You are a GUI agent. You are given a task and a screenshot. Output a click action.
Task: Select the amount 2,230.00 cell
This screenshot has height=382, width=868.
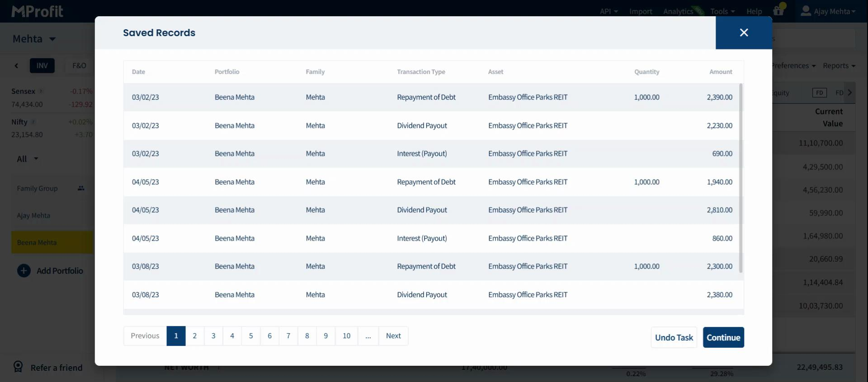tap(720, 126)
